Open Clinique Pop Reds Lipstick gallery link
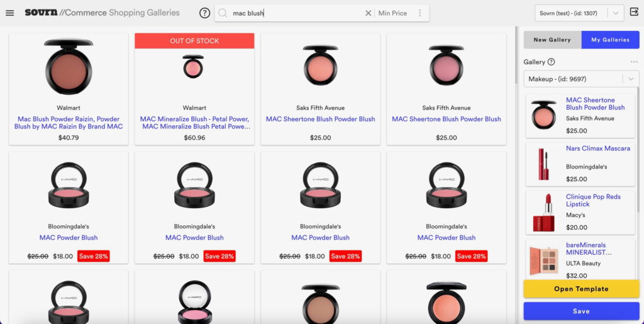Image resolution: width=644 pixels, height=324 pixels. click(593, 201)
